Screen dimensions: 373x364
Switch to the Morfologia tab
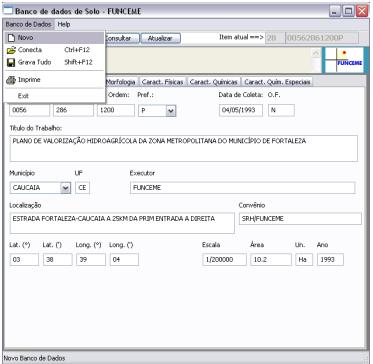tap(121, 82)
